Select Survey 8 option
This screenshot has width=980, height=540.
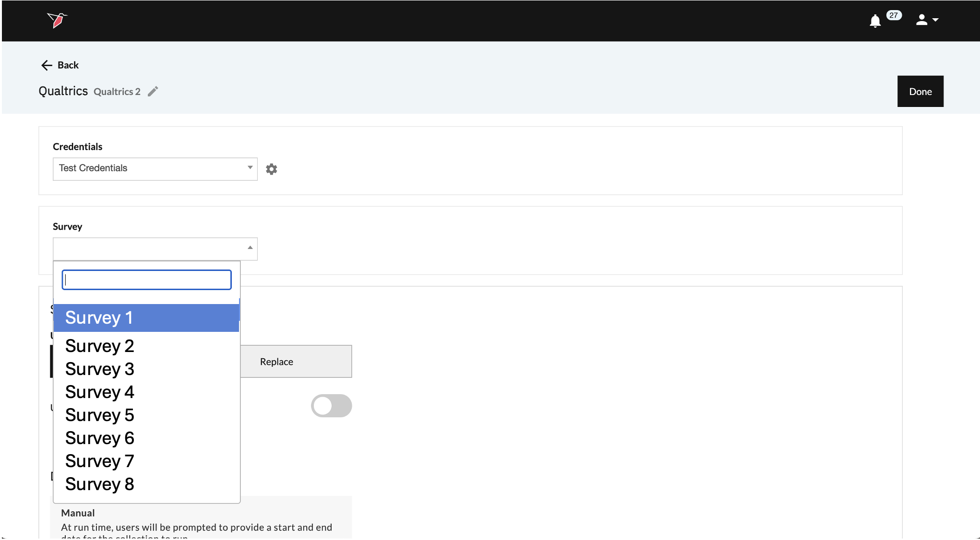99,484
